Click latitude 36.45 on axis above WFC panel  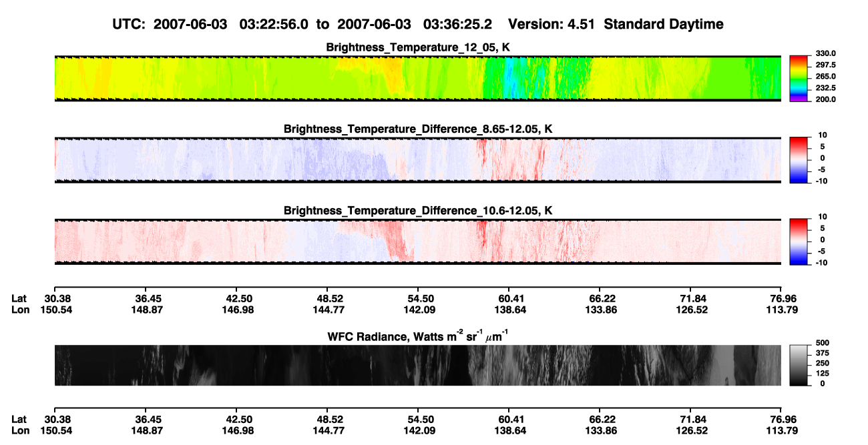tap(148, 299)
